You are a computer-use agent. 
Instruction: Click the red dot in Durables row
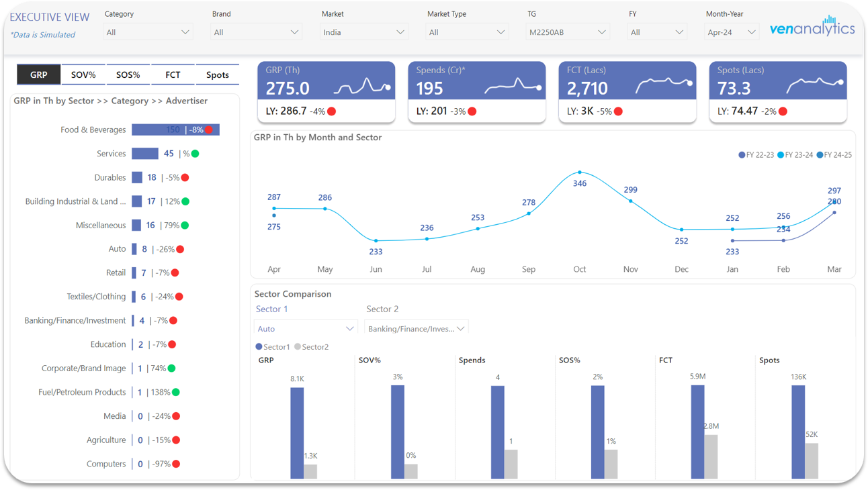[x=185, y=178]
